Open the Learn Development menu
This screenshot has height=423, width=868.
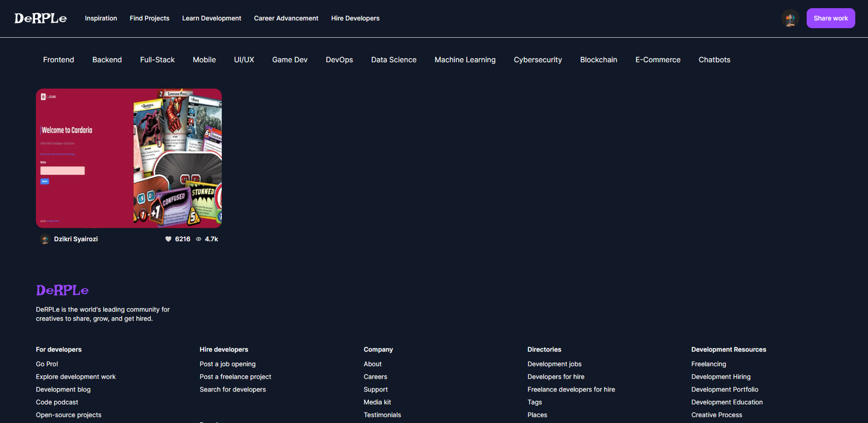[x=212, y=18]
